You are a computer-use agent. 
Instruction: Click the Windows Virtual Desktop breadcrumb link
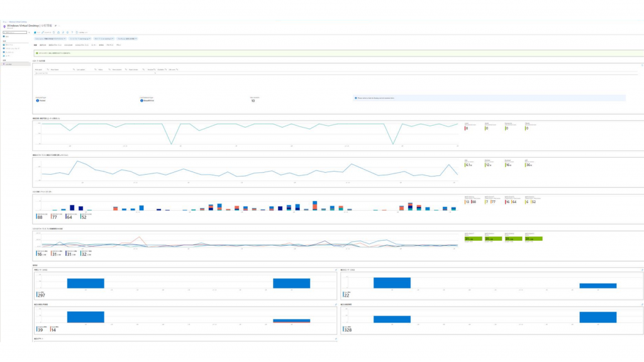pyautogui.click(x=17, y=21)
